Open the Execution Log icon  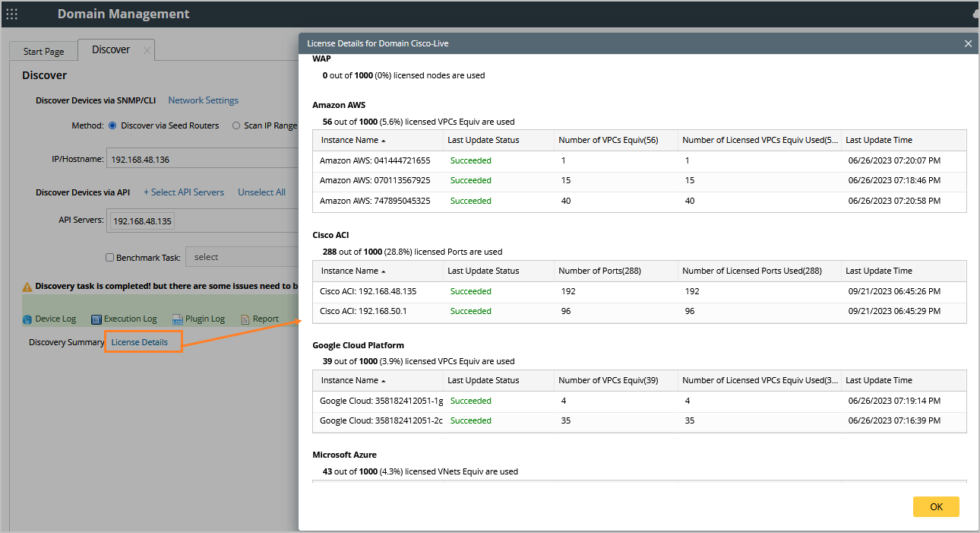pos(96,319)
